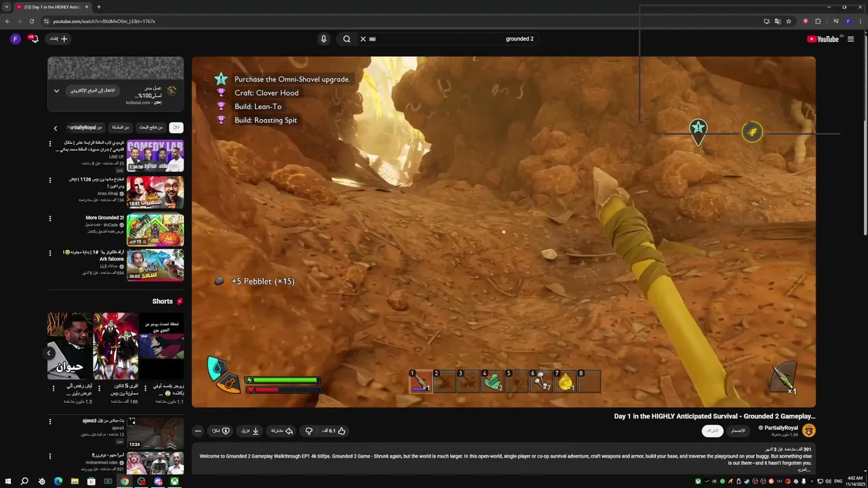Share the video with the arrow button
The width and height of the screenshot is (868, 488).
(282, 430)
